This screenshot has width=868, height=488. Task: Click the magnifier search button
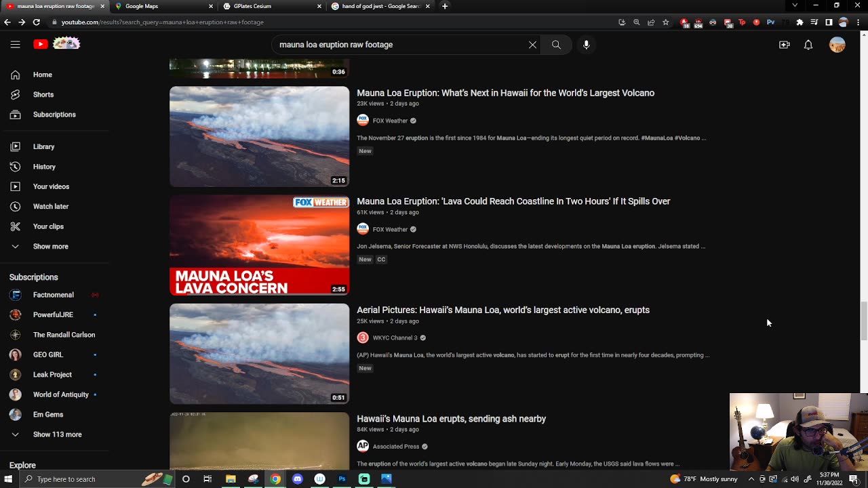tap(556, 45)
